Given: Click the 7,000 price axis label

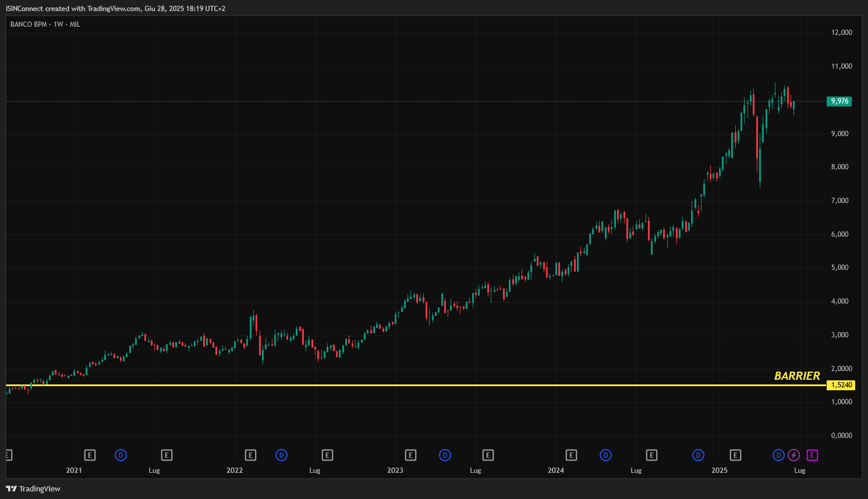Looking at the screenshot, I should 839,201.
